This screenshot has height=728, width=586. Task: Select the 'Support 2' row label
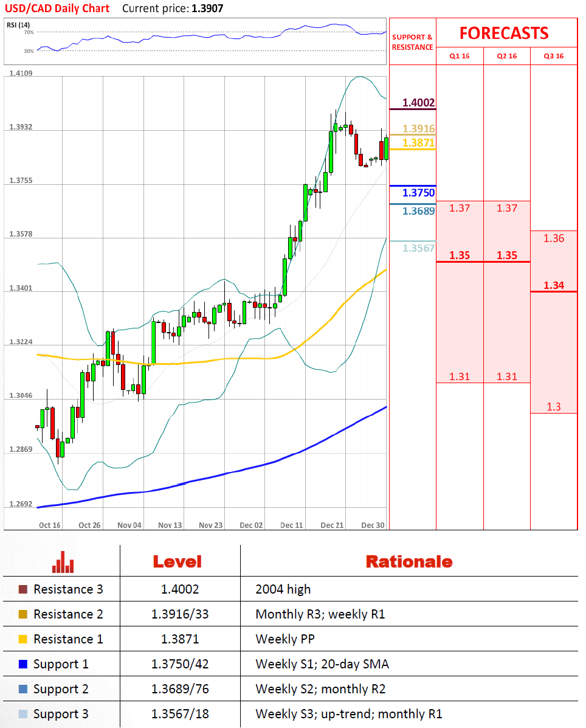point(61,690)
